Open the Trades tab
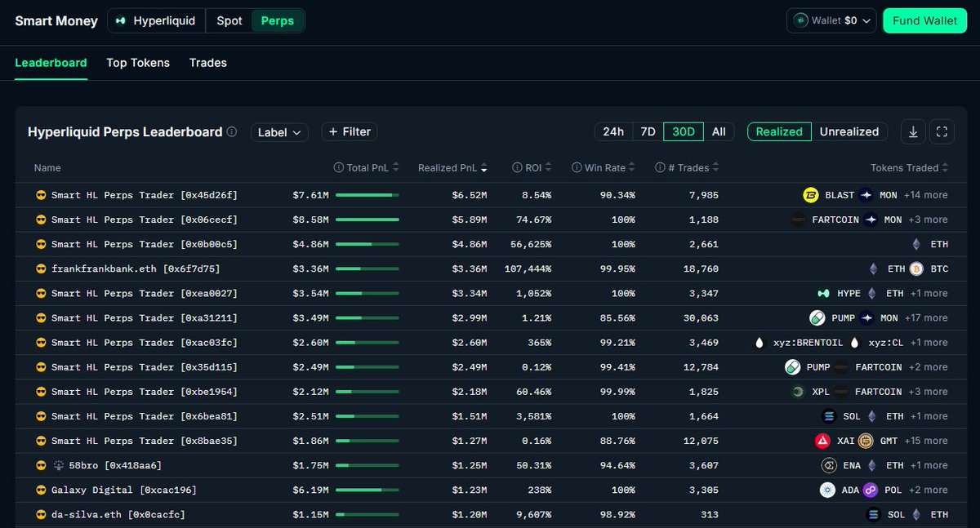This screenshot has height=528, width=980. 208,63
